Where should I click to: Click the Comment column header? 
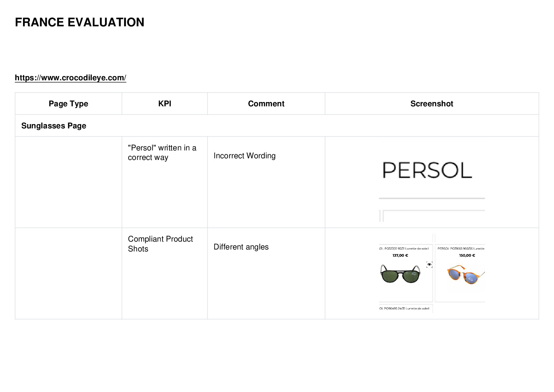click(x=266, y=104)
